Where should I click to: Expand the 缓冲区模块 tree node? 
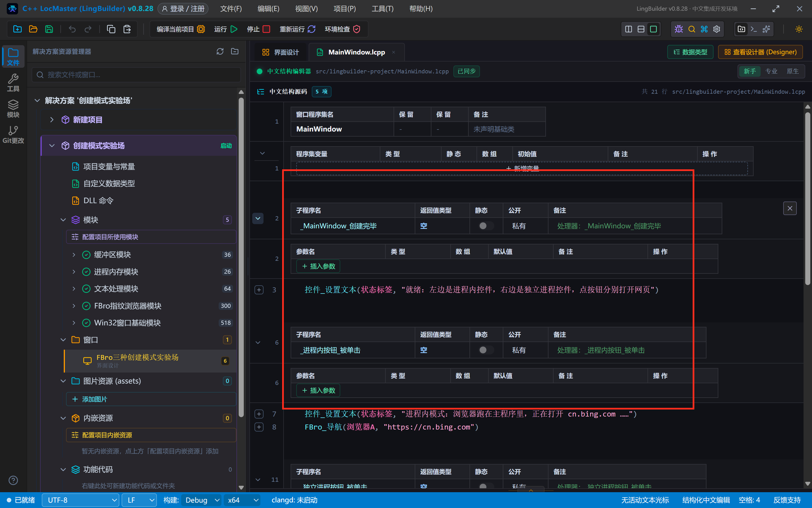click(74, 255)
